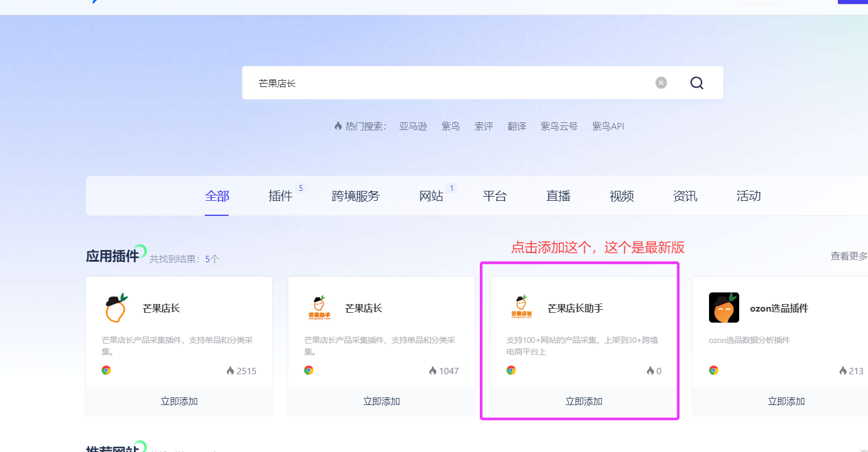Click the flame icon on 芒果店长助手 card
The height and width of the screenshot is (452, 868).
tap(650, 371)
